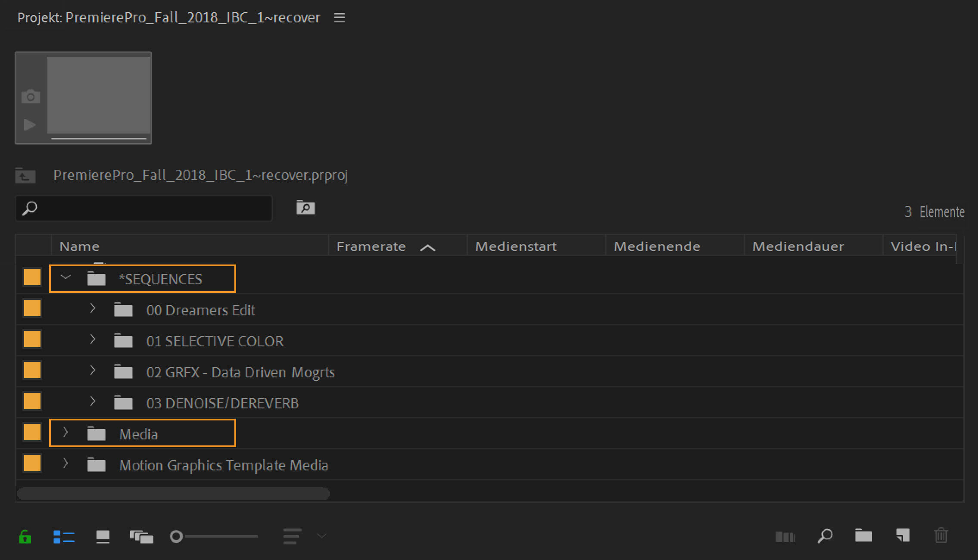
Task: Toggle the green project write lock icon
Action: [x=25, y=537]
